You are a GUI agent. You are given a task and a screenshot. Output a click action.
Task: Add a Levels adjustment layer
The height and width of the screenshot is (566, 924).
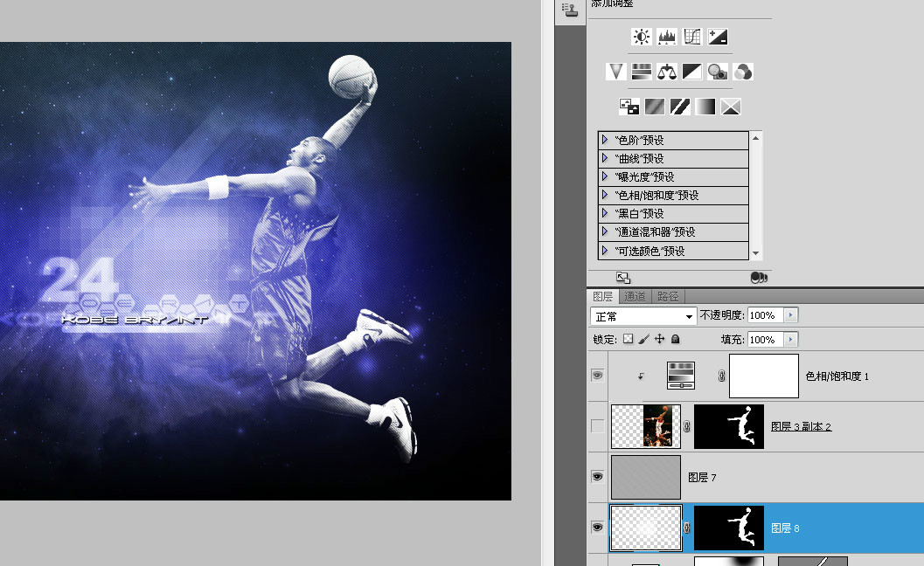[x=666, y=37]
